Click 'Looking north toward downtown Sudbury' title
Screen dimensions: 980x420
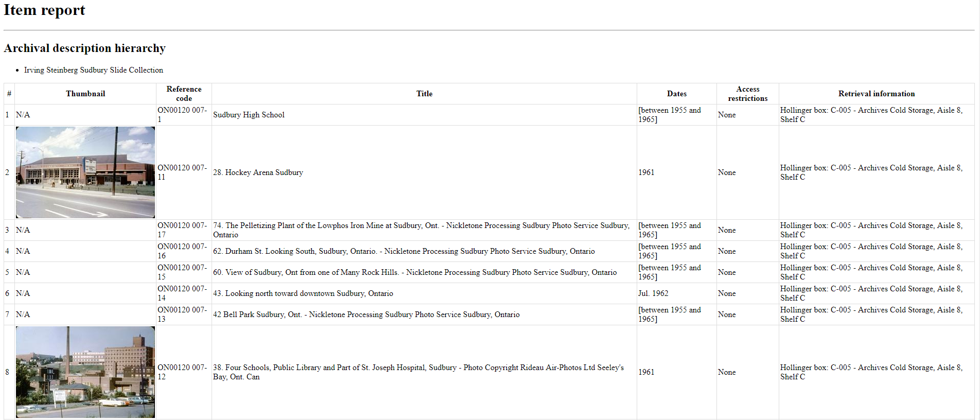click(303, 293)
